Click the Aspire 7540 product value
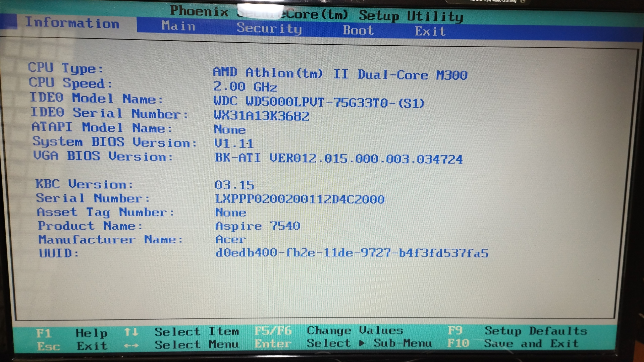Image resolution: width=644 pixels, height=362 pixels. 258,226
